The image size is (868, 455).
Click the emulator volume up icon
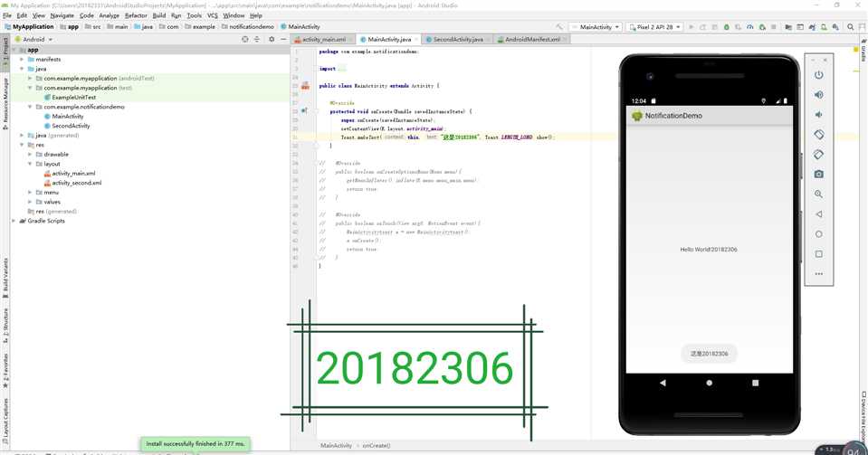click(x=819, y=95)
